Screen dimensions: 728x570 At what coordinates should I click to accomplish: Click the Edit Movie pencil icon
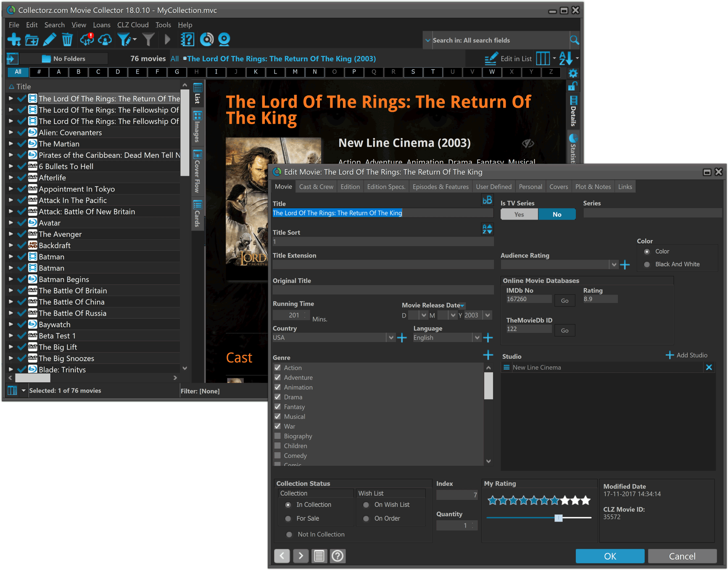pos(49,40)
